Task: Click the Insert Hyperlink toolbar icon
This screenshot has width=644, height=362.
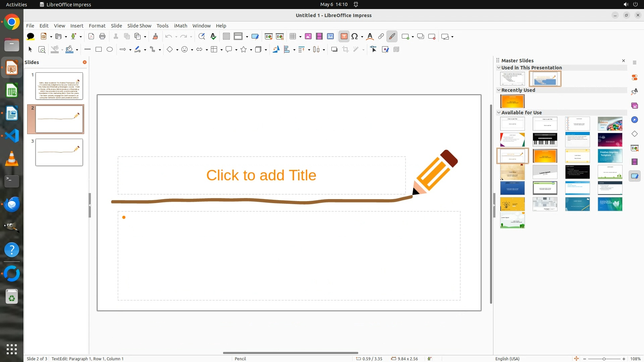Action: [381, 37]
